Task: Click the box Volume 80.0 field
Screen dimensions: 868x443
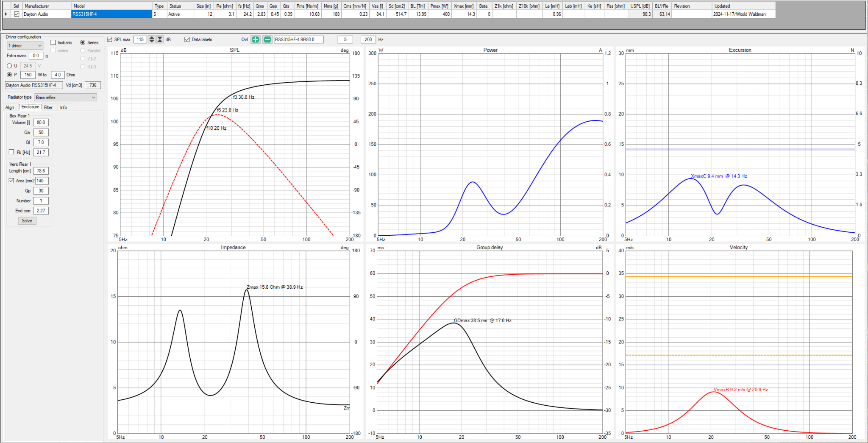Action: (41, 123)
